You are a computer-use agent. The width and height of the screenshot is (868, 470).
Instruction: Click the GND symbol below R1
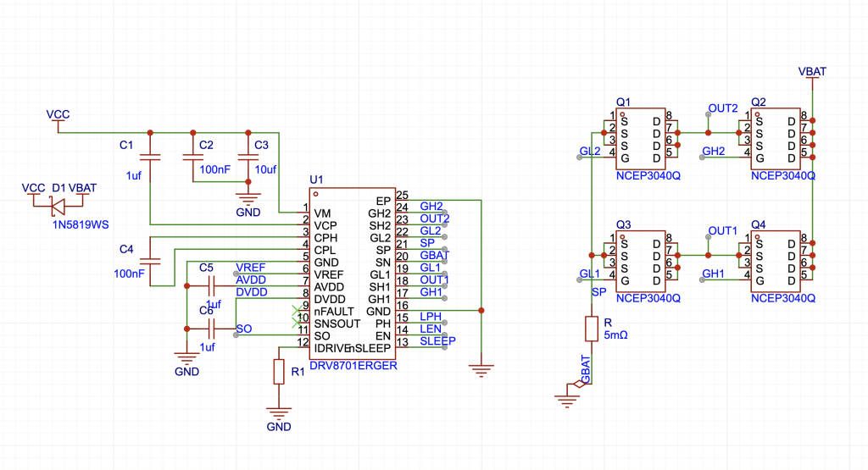(278, 413)
